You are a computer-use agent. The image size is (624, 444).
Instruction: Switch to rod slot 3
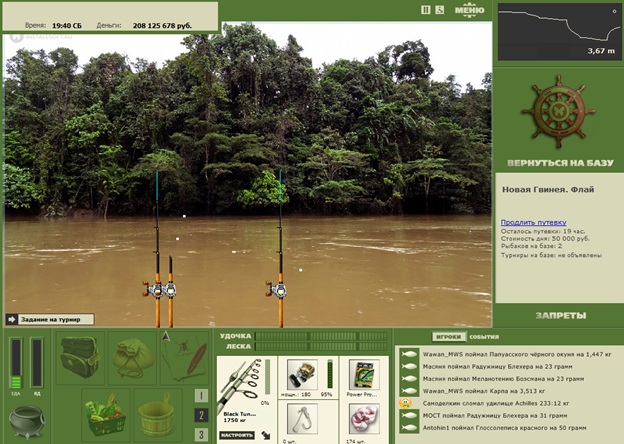(x=201, y=434)
